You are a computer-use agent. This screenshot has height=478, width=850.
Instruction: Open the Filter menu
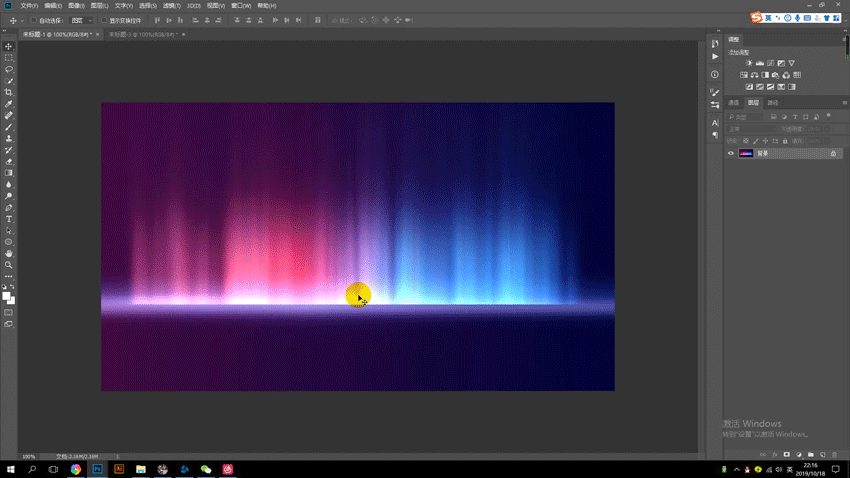coord(171,6)
